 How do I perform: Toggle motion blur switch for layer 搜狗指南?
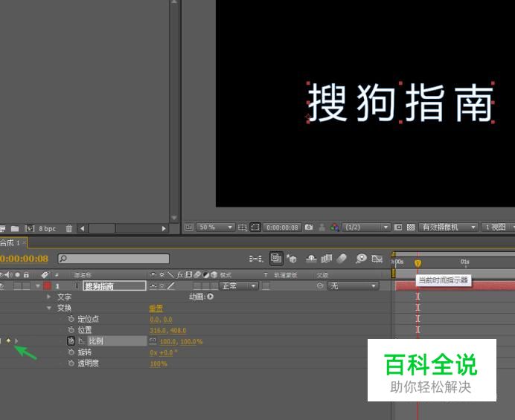click(197, 286)
